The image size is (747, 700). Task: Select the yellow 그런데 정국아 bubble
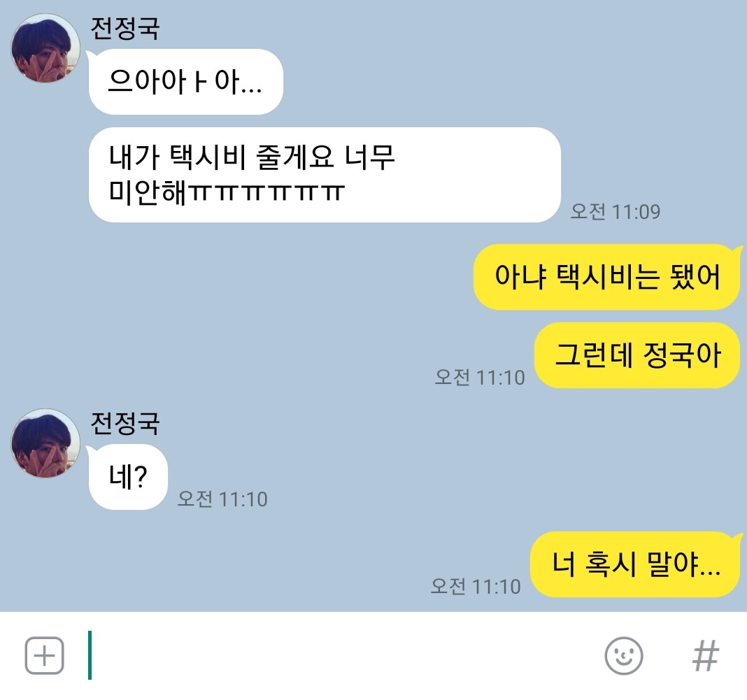(638, 355)
